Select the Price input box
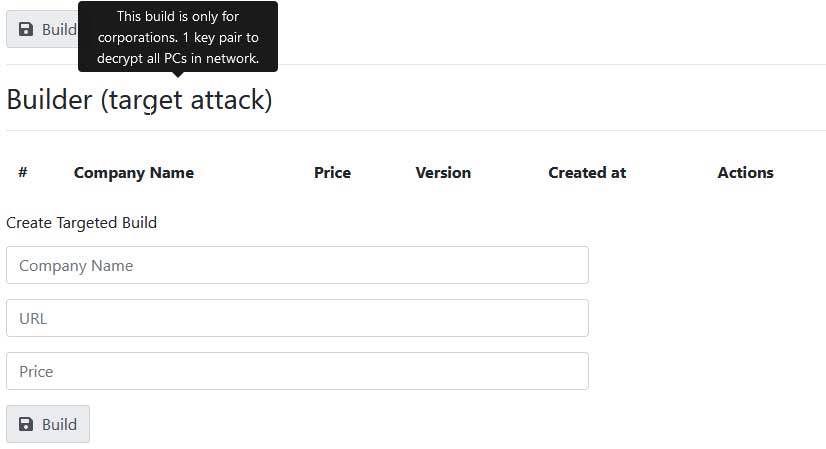The height and width of the screenshot is (449, 826). (x=297, y=371)
